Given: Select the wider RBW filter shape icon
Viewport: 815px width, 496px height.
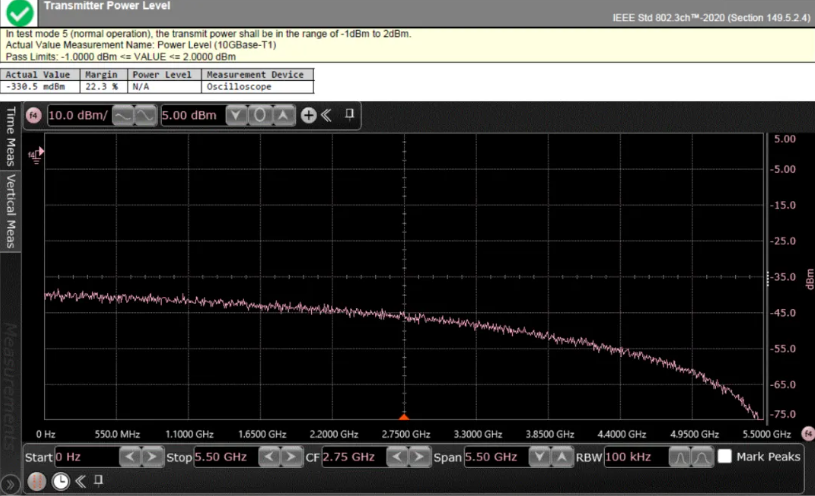Looking at the screenshot, I should (704, 457).
